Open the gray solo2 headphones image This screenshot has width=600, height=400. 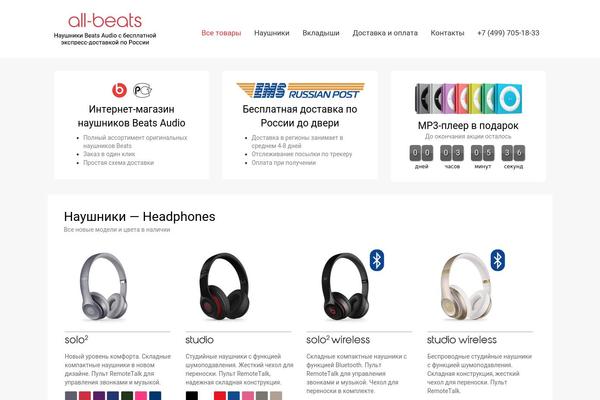coord(104,286)
